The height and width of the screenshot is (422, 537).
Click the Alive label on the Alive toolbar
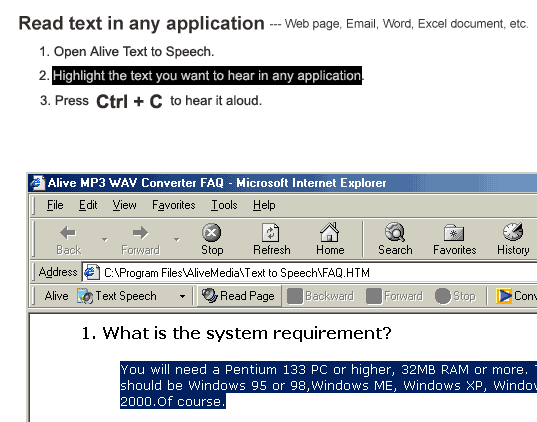56,296
